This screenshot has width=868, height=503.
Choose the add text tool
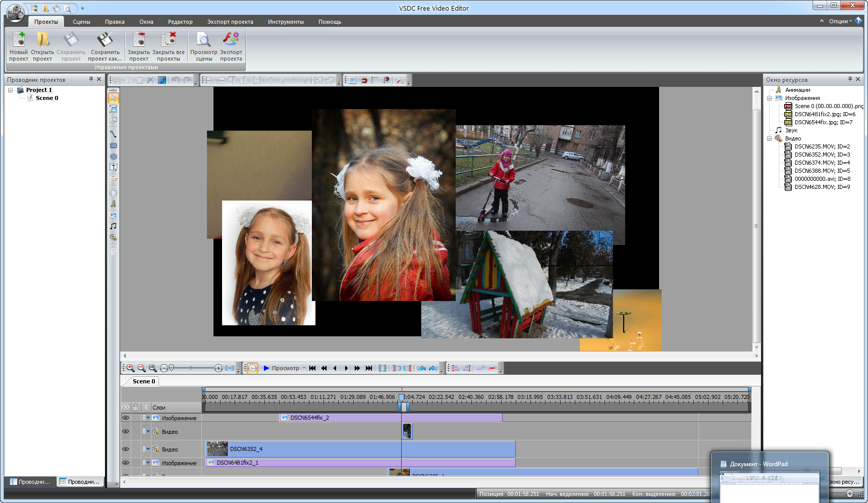coord(114,167)
